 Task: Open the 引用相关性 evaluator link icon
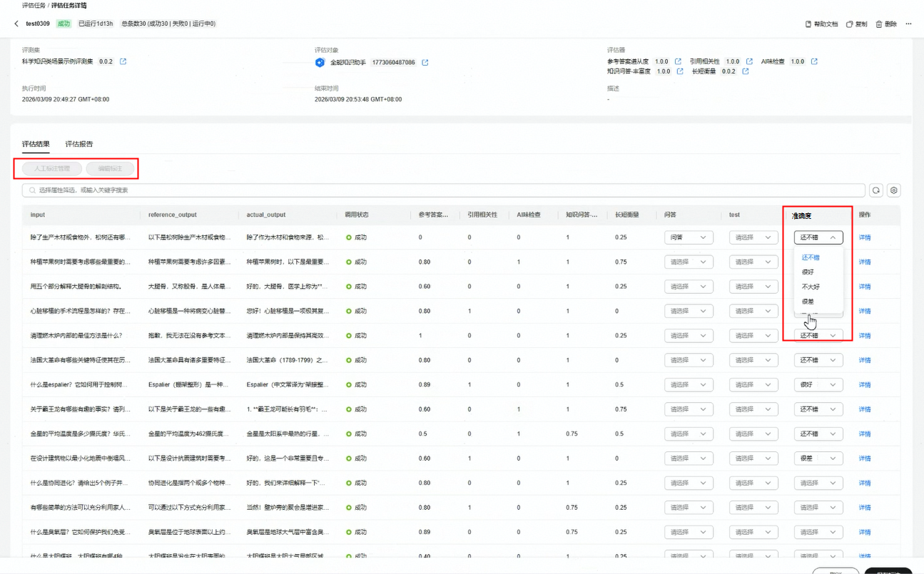click(749, 62)
